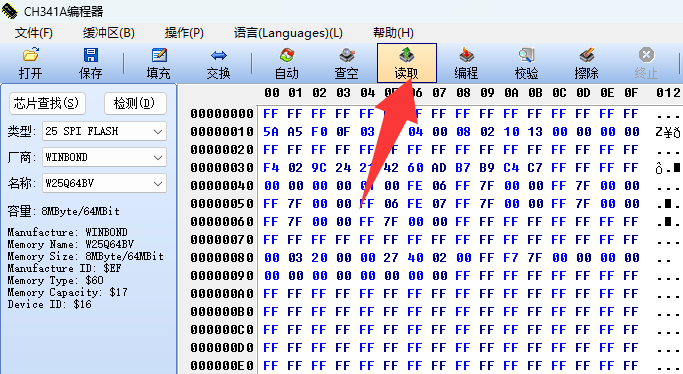Click the 擦除 (Erase) icon
This screenshot has width=683, height=374.
click(586, 55)
